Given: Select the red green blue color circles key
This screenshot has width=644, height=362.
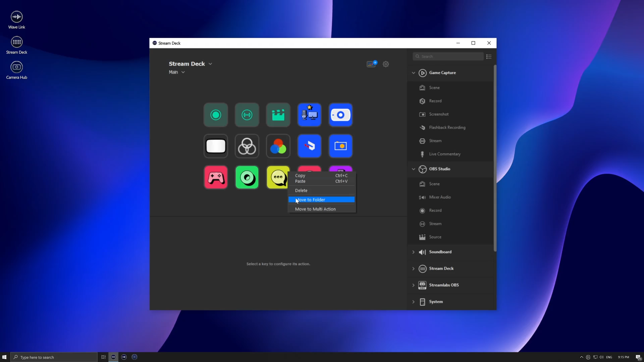Looking at the screenshot, I should (x=278, y=146).
